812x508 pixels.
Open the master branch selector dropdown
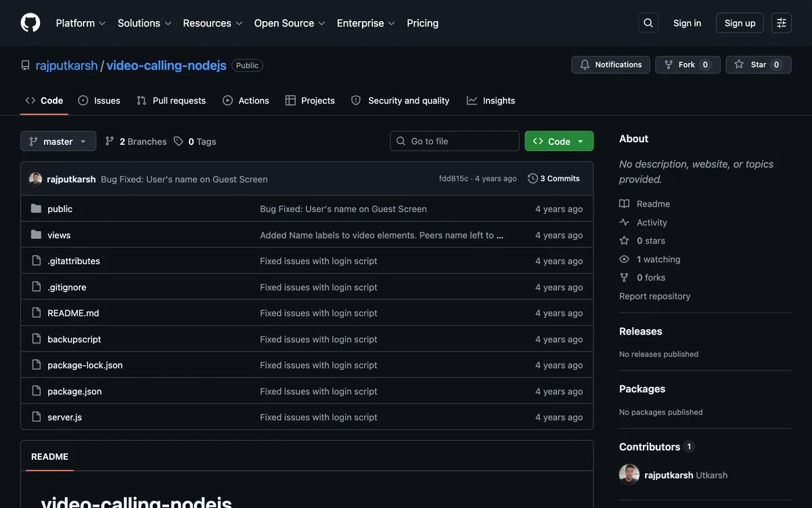pos(58,141)
